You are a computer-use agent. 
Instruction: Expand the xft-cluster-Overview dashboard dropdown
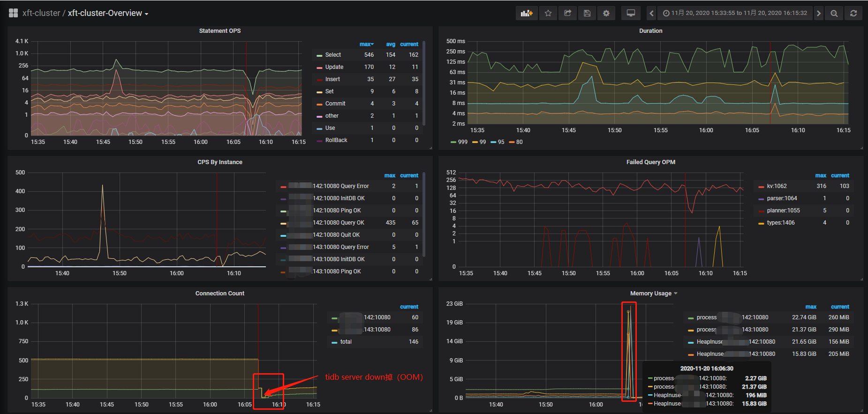(x=108, y=13)
